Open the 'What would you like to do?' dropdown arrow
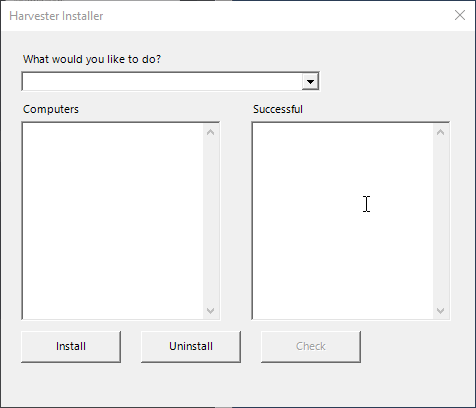Screen dimensions: 476x408 [310, 81]
